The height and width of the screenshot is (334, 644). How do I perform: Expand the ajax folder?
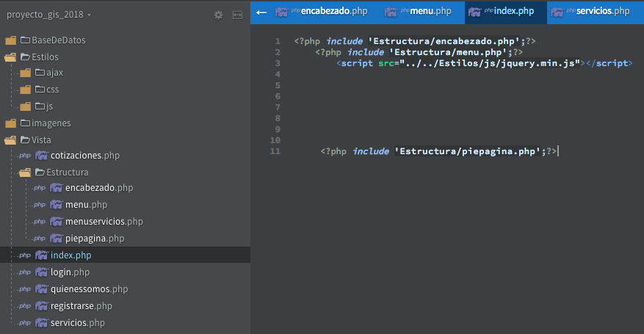pyautogui.click(x=54, y=73)
